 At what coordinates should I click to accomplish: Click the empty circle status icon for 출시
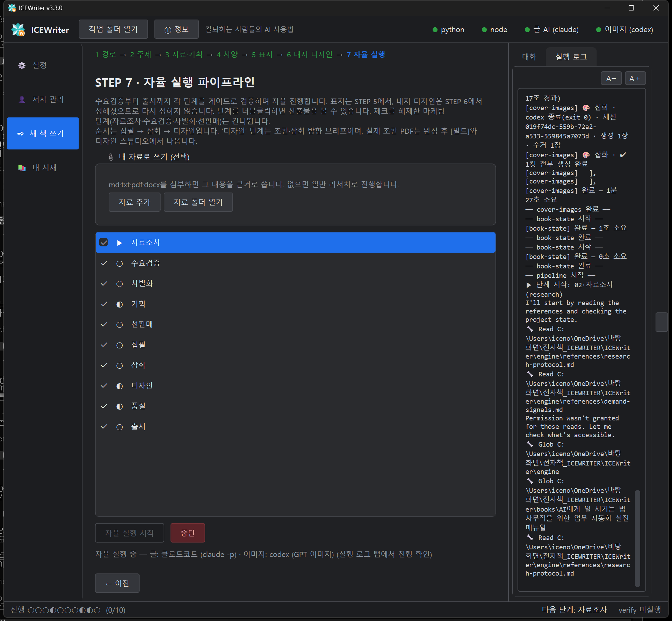(x=120, y=427)
